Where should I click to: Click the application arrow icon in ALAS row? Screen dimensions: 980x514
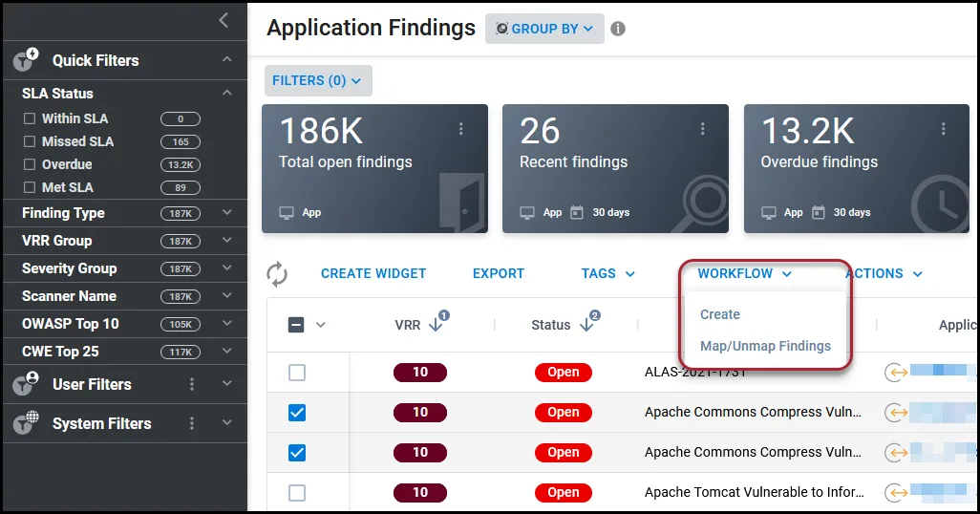click(896, 373)
